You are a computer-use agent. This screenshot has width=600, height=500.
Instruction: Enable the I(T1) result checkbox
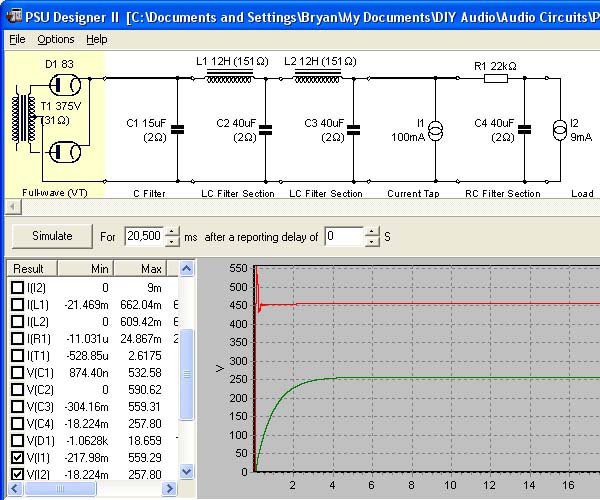(x=17, y=355)
